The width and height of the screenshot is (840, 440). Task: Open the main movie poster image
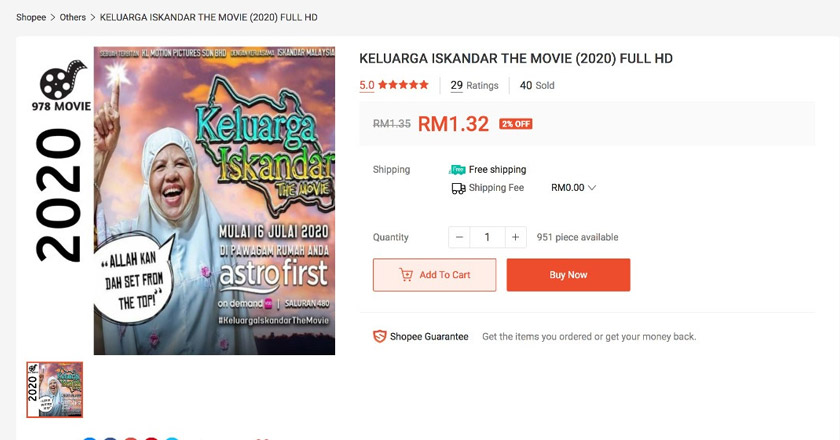point(214,200)
